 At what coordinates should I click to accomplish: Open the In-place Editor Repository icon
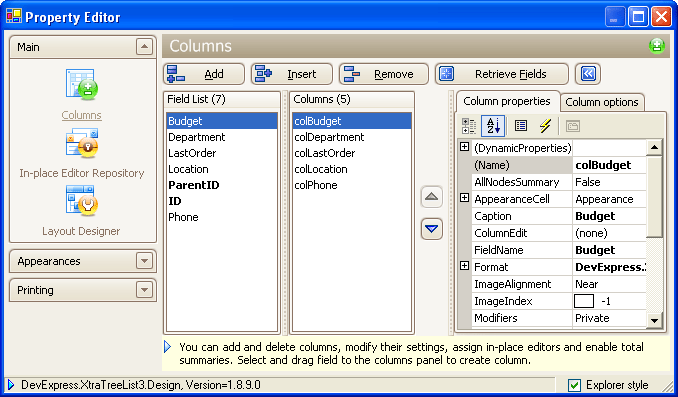pyautogui.click(x=82, y=143)
